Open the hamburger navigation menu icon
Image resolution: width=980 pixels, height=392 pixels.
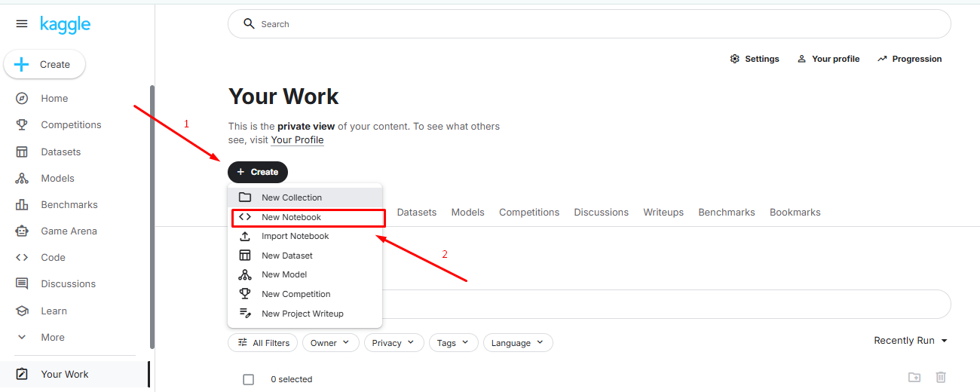(22, 24)
